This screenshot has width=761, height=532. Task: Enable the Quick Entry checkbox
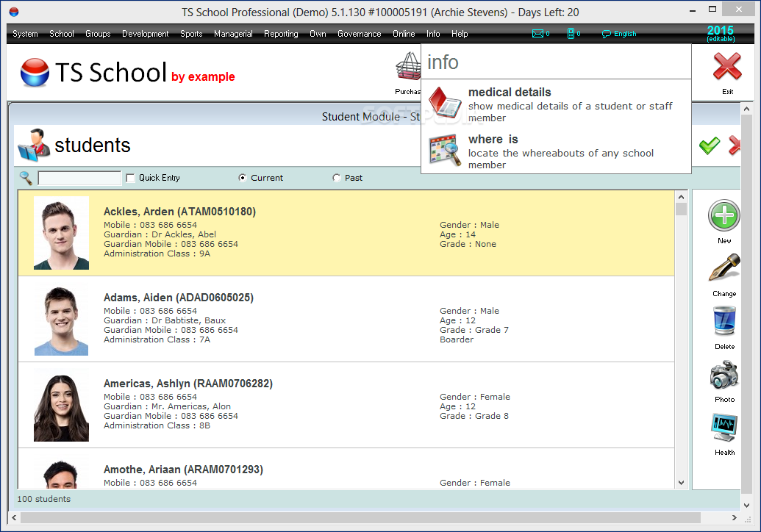tap(130, 178)
